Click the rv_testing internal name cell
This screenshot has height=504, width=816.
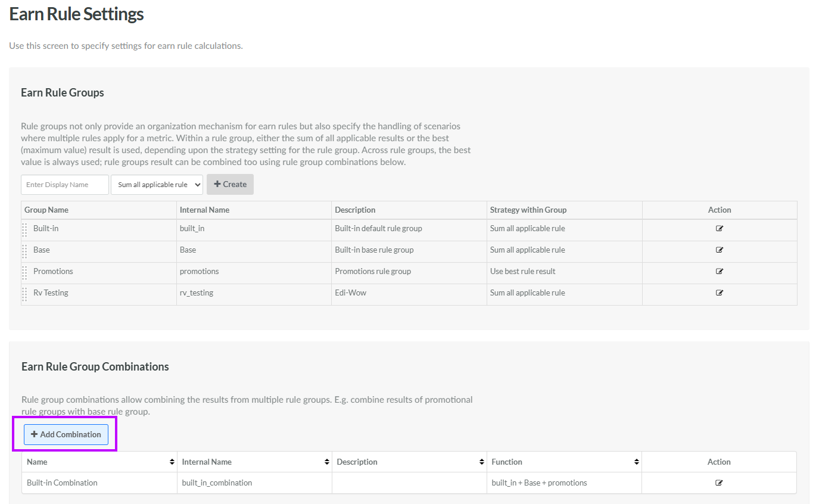pos(197,293)
